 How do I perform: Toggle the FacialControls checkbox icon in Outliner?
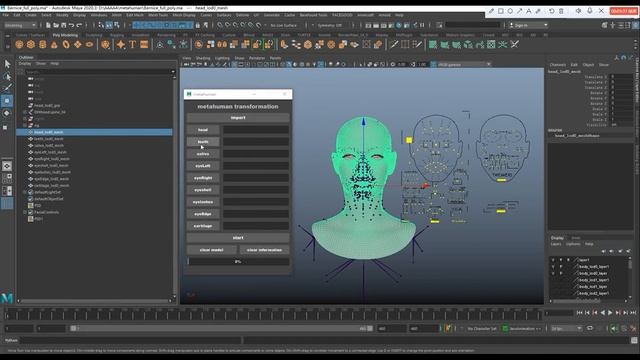[x=31, y=212]
